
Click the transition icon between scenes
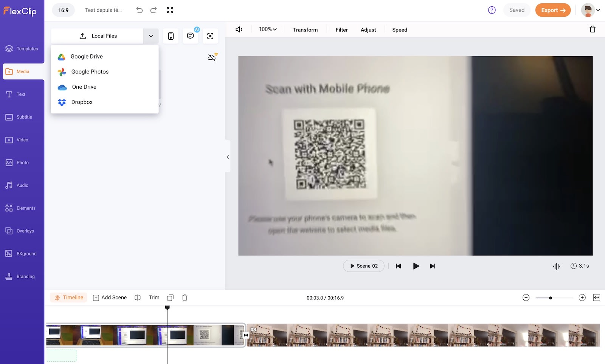tap(246, 335)
